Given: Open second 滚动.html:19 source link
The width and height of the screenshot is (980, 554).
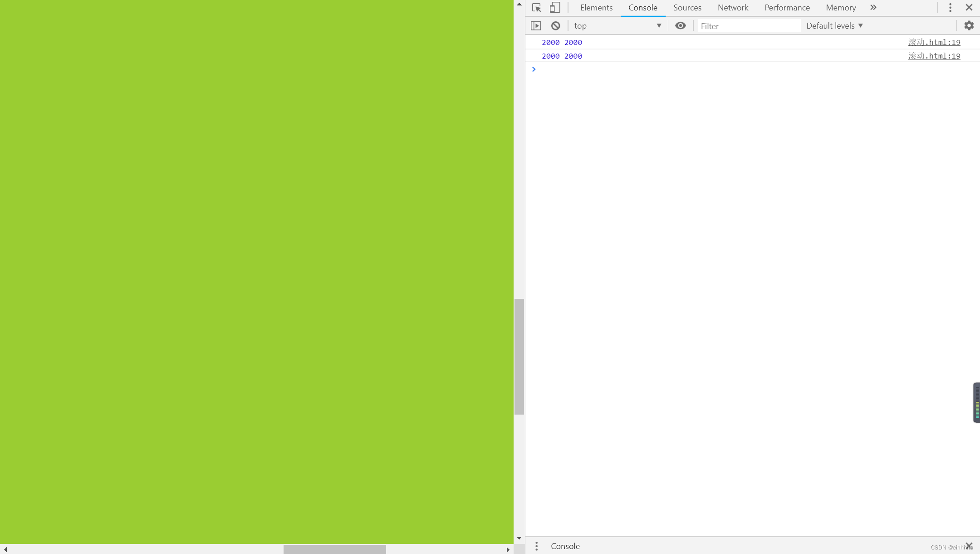Looking at the screenshot, I should coord(934,56).
